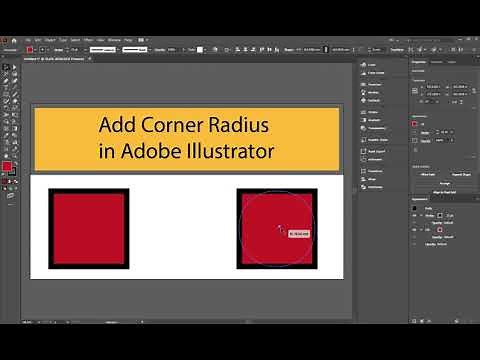
Task: Click the X position field in Properties Transform
Action: (433, 87)
